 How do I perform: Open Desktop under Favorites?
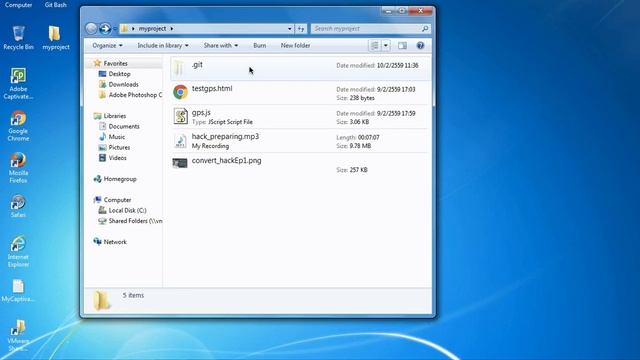[x=119, y=74]
